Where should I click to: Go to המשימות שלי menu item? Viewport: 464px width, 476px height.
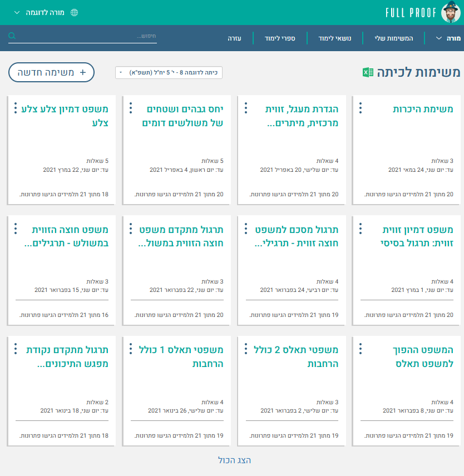(393, 38)
